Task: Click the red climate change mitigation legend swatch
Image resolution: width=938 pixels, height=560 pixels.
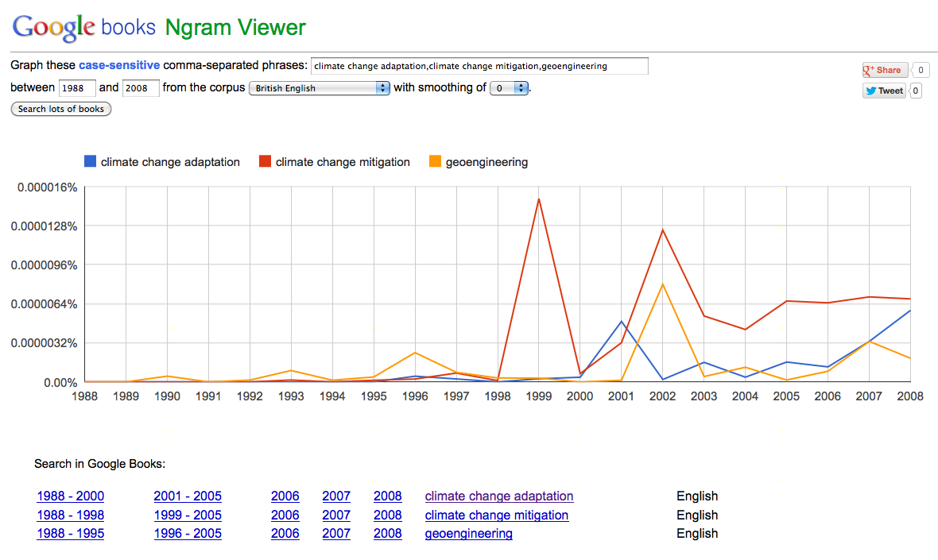Action: point(265,162)
